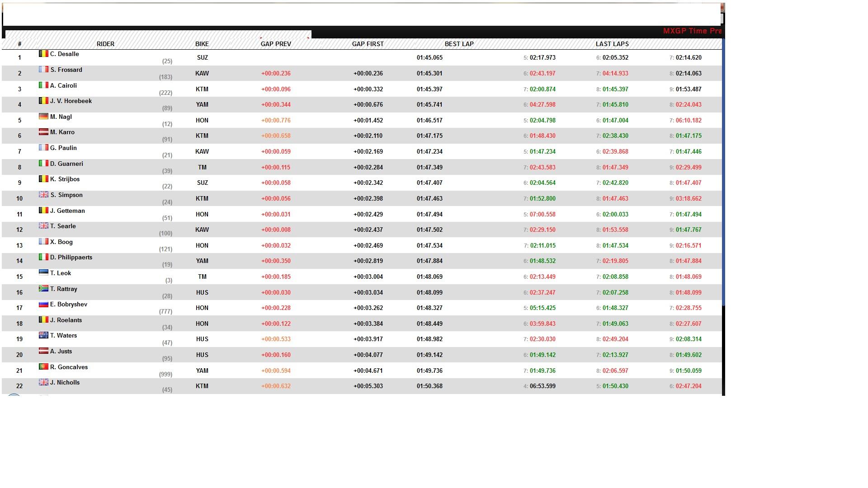Click Italian flag beside A. Cairoli
Screen dimensions: 868x488
coord(43,85)
